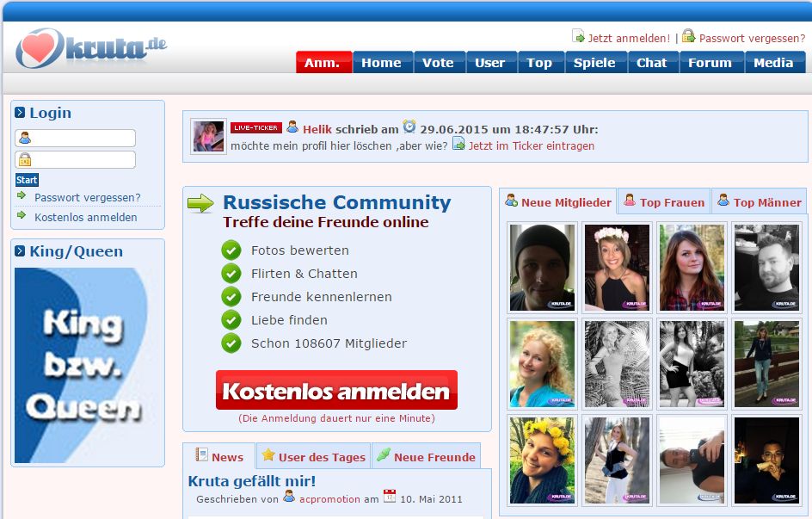812x519 pixels.
Task: Click the user icon next to Helik
Action: click(292, 127)
